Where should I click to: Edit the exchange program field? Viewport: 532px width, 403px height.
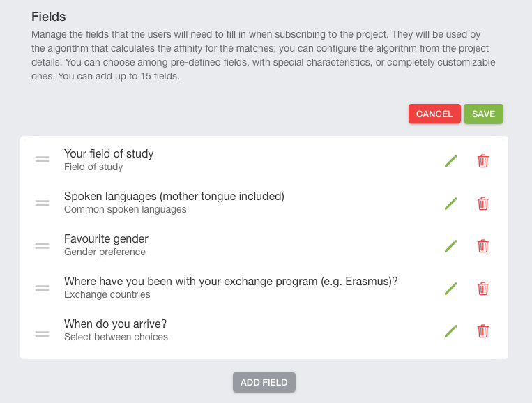pyautogui.click(x=451, y=289)
